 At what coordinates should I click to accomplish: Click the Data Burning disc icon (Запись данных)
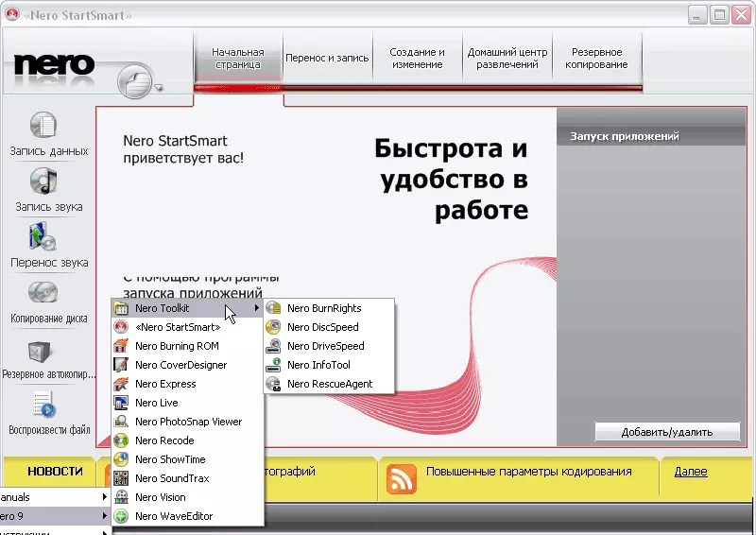(43, 125)
